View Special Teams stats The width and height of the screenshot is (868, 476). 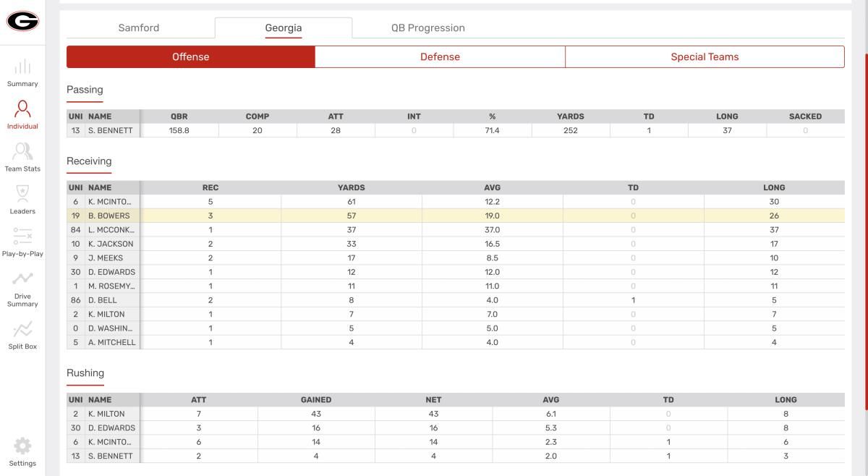click(x=705, y=57)
